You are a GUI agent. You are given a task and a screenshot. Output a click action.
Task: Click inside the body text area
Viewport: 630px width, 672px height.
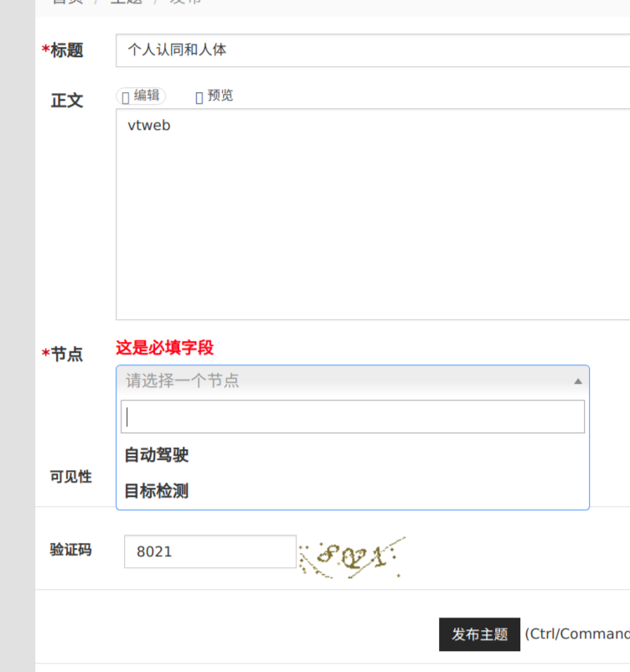[x=373, y=214]
